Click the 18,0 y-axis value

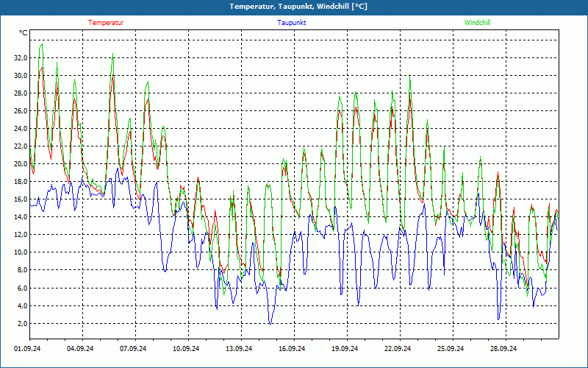(21, 181)
